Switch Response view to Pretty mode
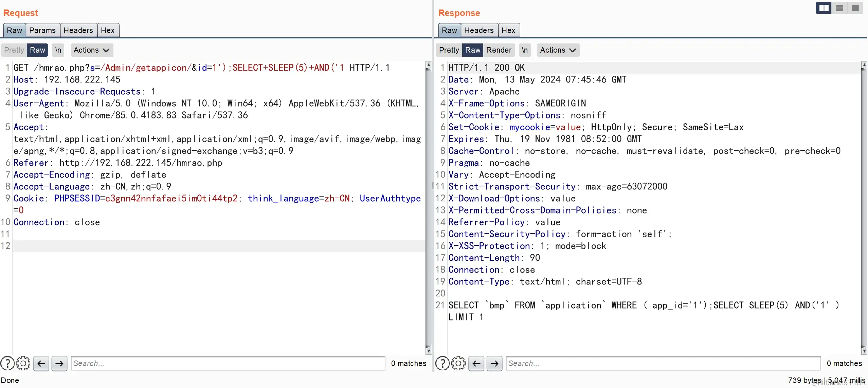The image size is (868, 388). point(449,50)
